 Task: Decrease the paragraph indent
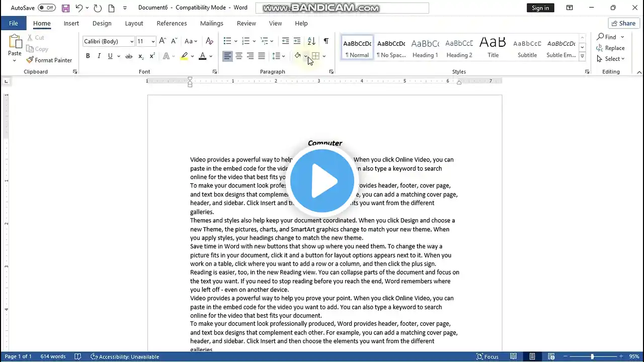(x=285, y=41)
